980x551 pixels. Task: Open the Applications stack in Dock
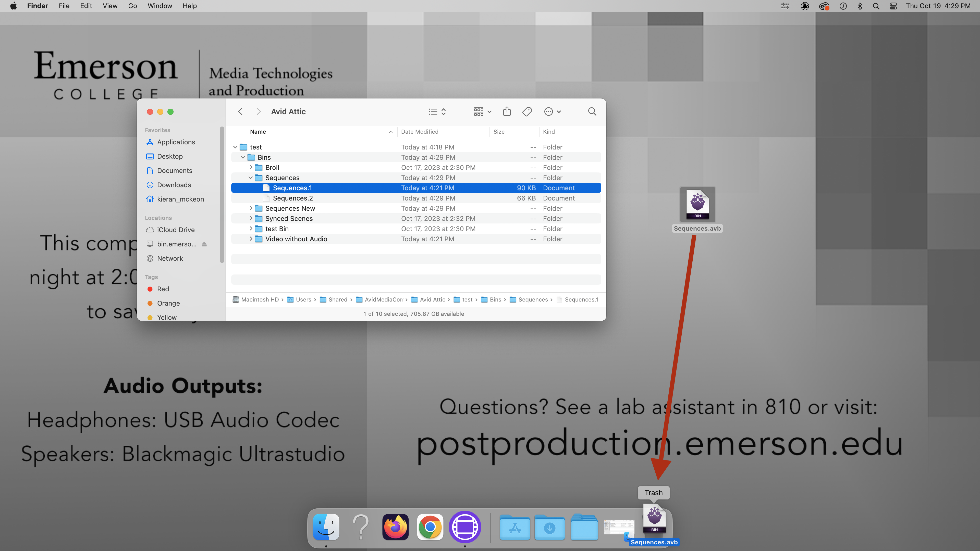(x=515, y=527)
